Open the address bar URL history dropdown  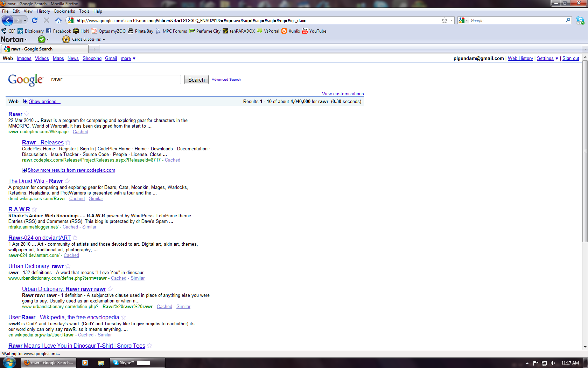click(x=451, y=20)
